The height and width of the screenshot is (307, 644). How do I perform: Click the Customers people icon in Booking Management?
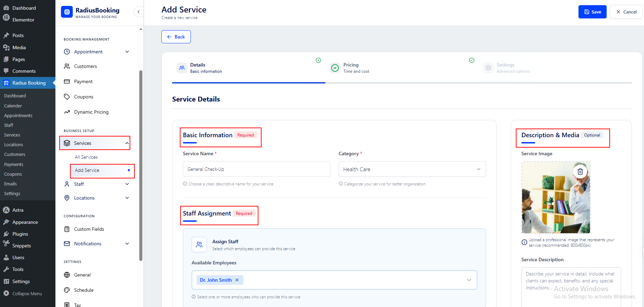pyautogui.click(x=67, y=66)
